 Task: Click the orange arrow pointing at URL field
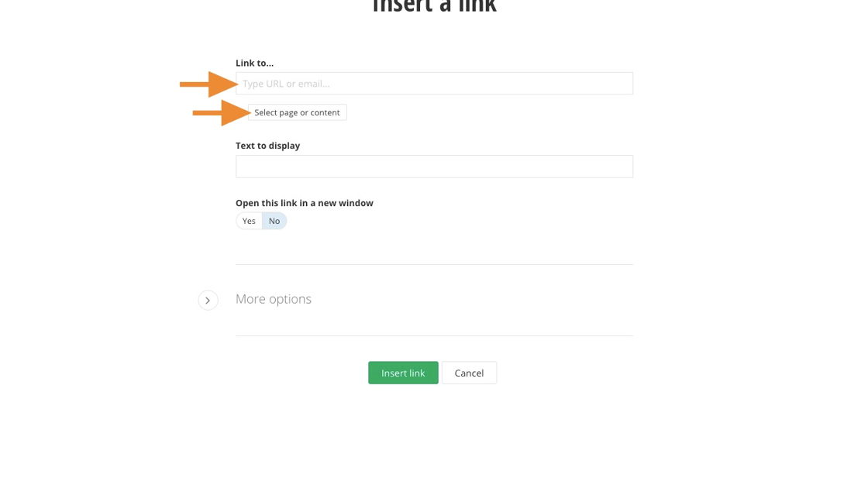click(x=208, y=84)
